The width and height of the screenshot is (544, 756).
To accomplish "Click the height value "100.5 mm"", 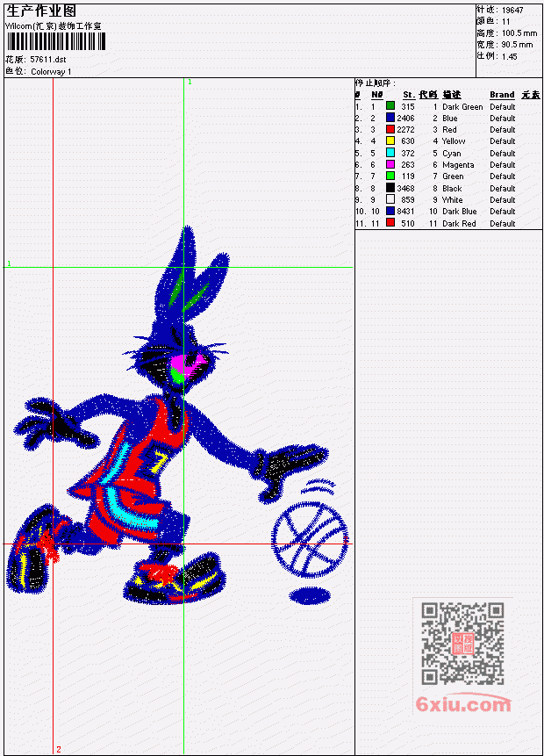I will click(519, 33).
